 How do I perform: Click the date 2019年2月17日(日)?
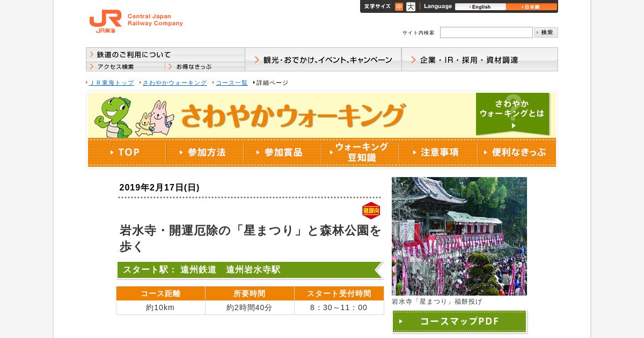(x=159, y=187)
